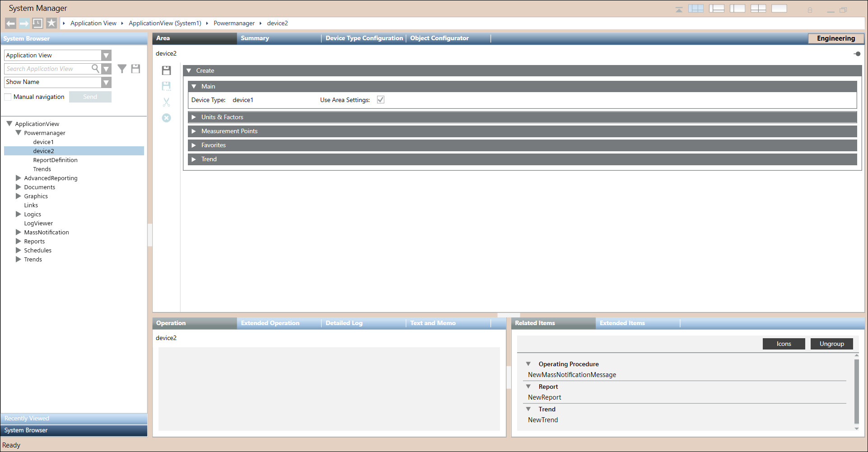Click the favorites star icon
This screenshot has width=868, height=452.
point(51,23)
